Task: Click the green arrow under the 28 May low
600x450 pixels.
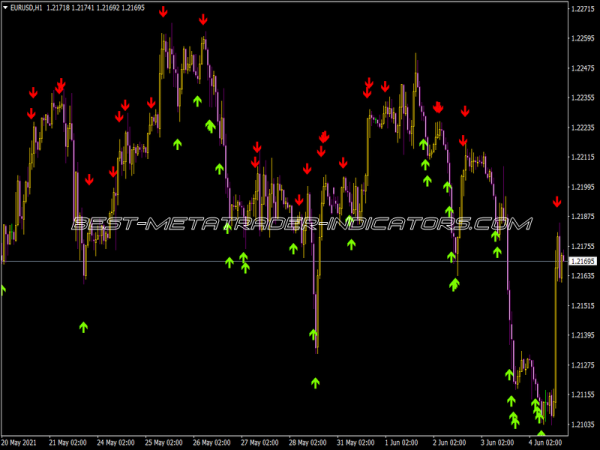Action: click(315, 381)
